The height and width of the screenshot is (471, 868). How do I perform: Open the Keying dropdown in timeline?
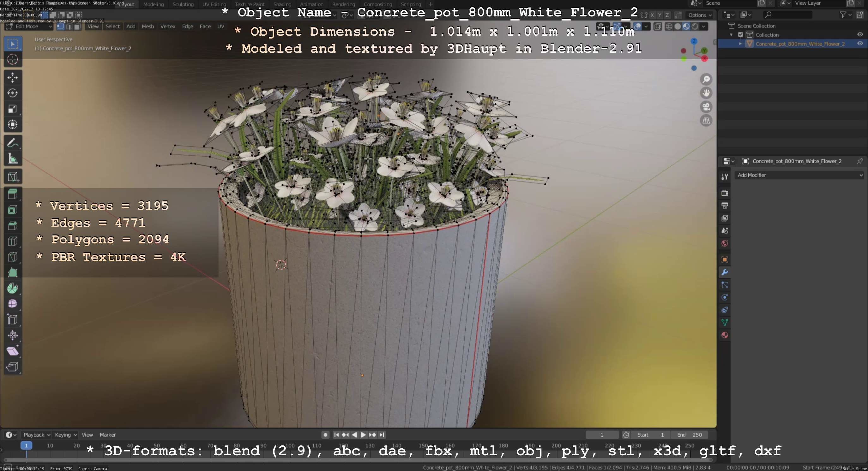tap(66, 435)
